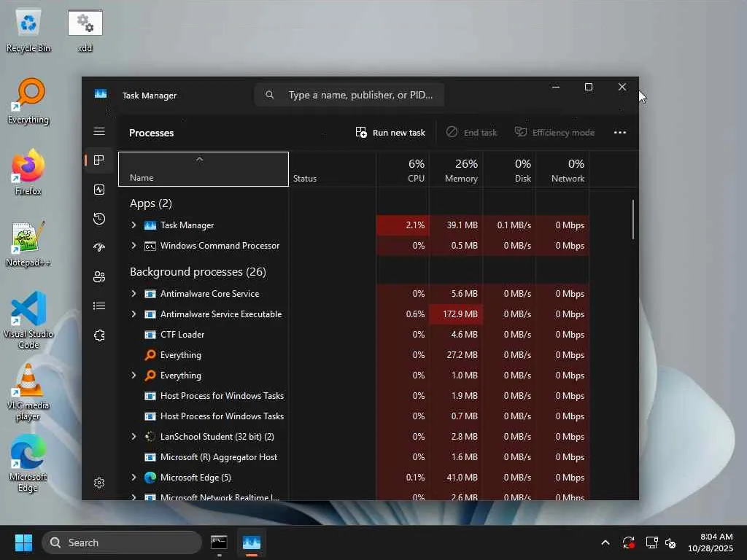The width and height of the screenshot is (747, 560).
Task: Open Windows Start menu button
Action: 23,542
